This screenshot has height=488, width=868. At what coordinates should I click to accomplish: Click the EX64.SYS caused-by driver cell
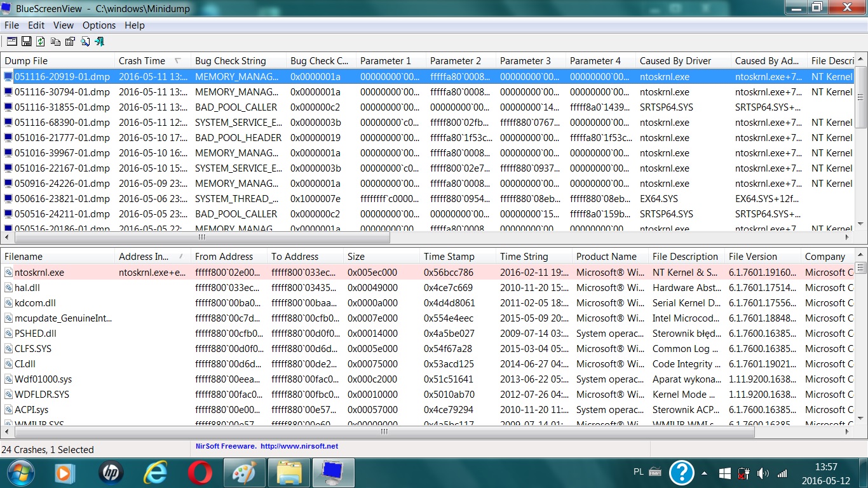coord(659,199)
